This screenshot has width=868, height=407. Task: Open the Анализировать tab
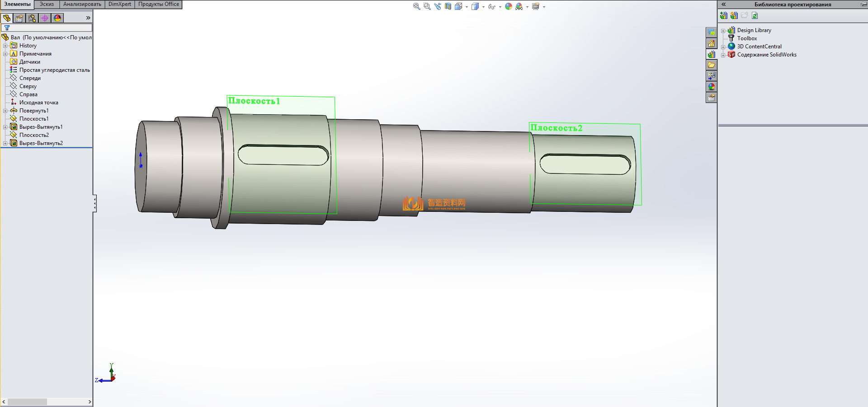point(82,4)
